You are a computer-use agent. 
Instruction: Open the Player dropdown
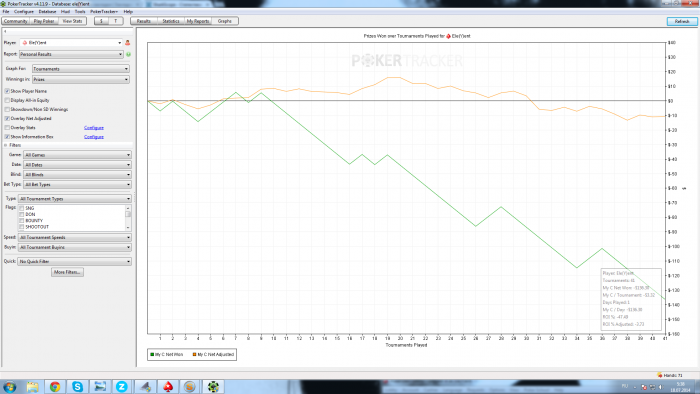point(71,43)
